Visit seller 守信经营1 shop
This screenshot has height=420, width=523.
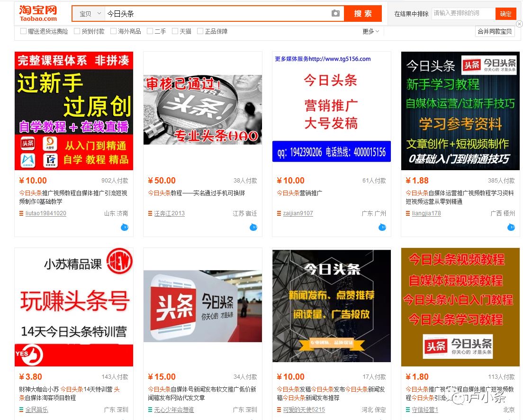pyautogui.click(x=425, y=410)
